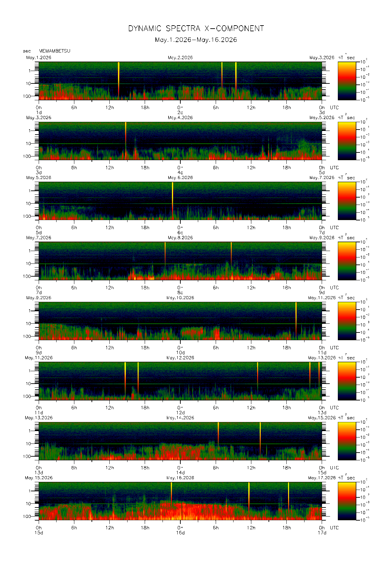The height and width of the screenshot is (565, 392).
Task: Click the "nT² sec" unit above the first color bar
Action: (x=347, y=58)
